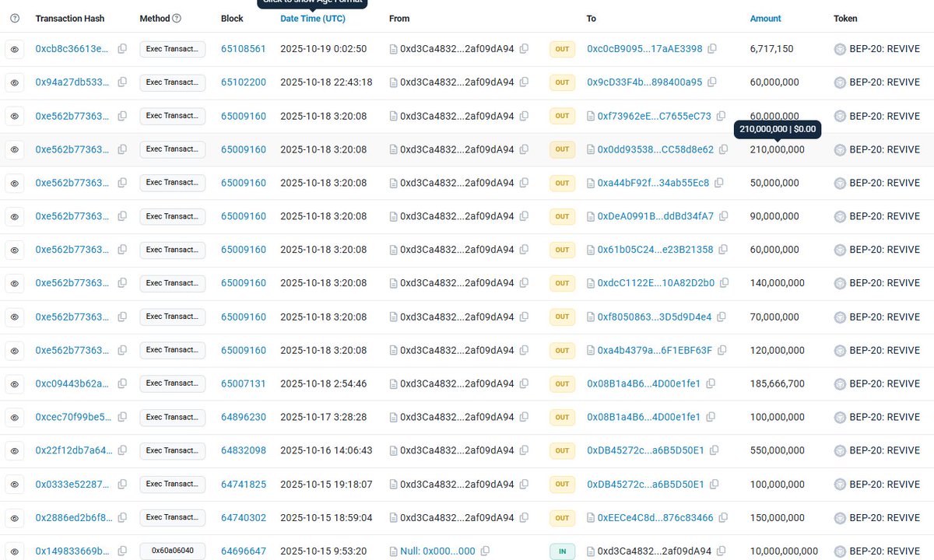Image resolution: width=934 pixels, height=560 pixels.
Task: Copy From address in block 65108561 row
Action: pyautogui.click(x=524, y=49)
